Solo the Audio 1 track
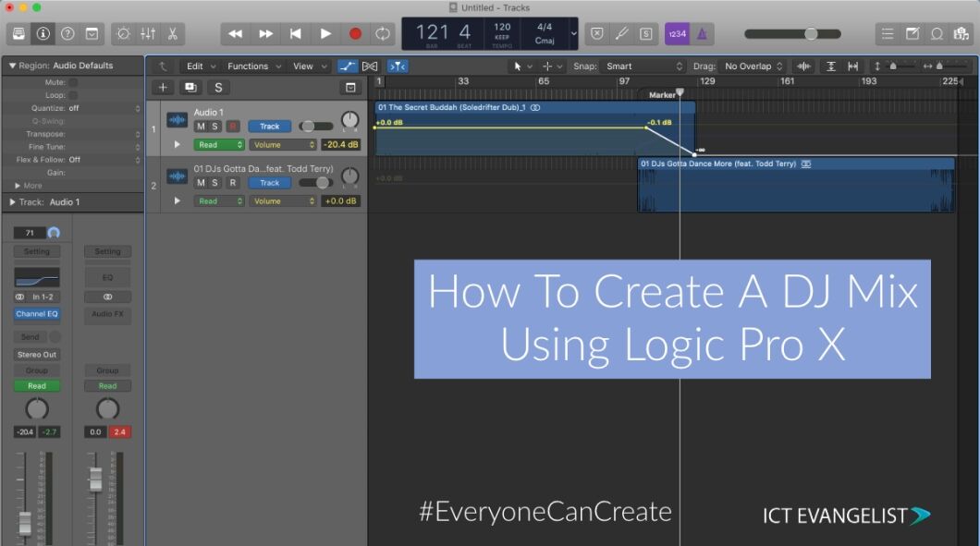The height and width of the screenshot is (546, 980). (x=215, y=127)
